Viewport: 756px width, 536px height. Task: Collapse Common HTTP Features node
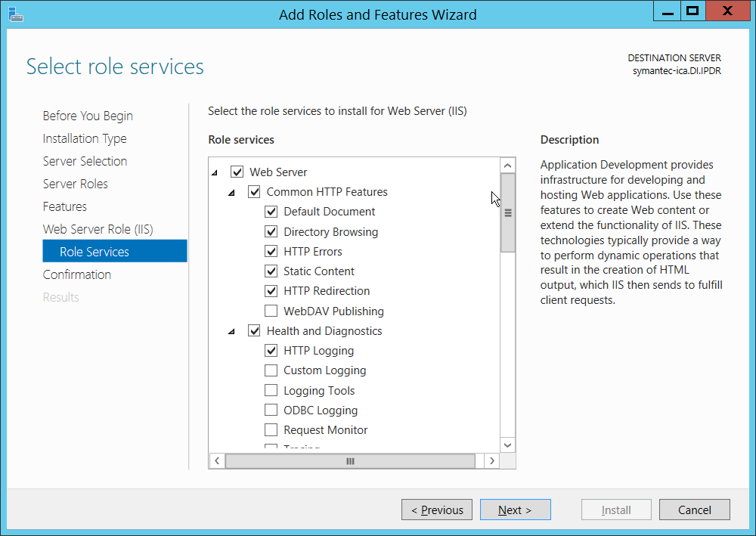[x=233, y=193]
